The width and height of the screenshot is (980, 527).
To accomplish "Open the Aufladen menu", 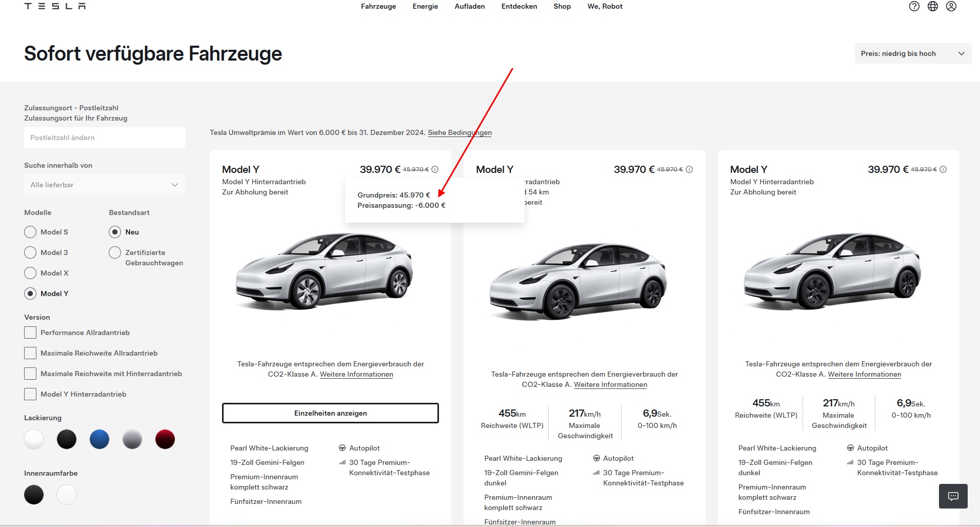I will click(470, 6).
